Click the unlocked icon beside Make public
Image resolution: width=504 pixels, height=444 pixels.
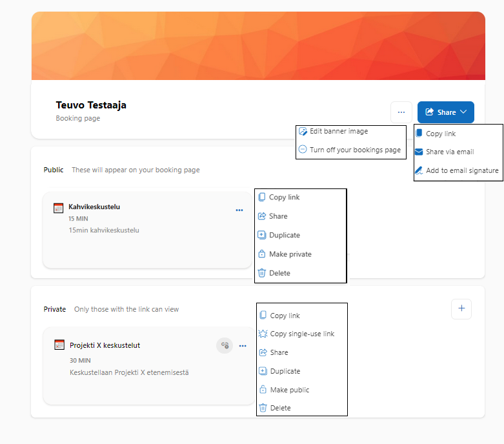point(263,389)
